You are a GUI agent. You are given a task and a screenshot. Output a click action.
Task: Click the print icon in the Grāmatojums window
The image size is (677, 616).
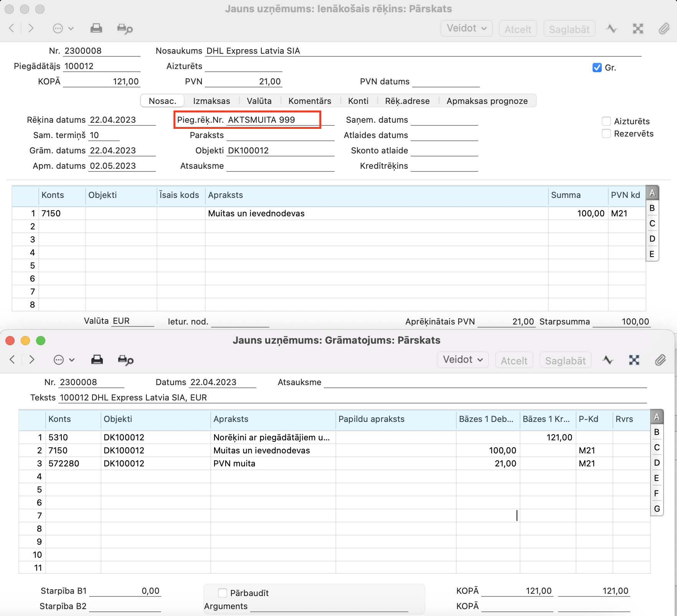(x=97, y=360)
